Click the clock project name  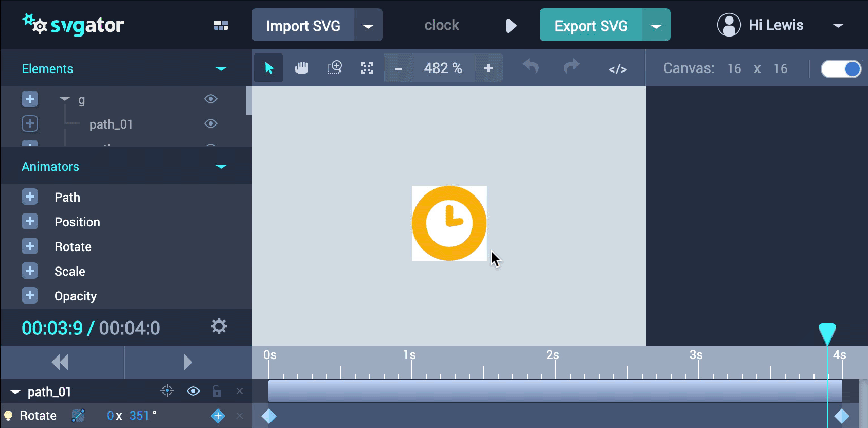coord(442,25)
